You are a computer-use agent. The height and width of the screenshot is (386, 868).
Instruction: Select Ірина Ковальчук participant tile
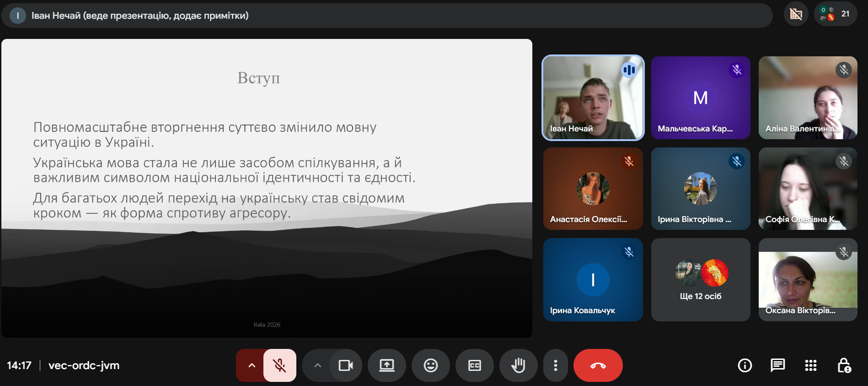click(x=593, y=280)
